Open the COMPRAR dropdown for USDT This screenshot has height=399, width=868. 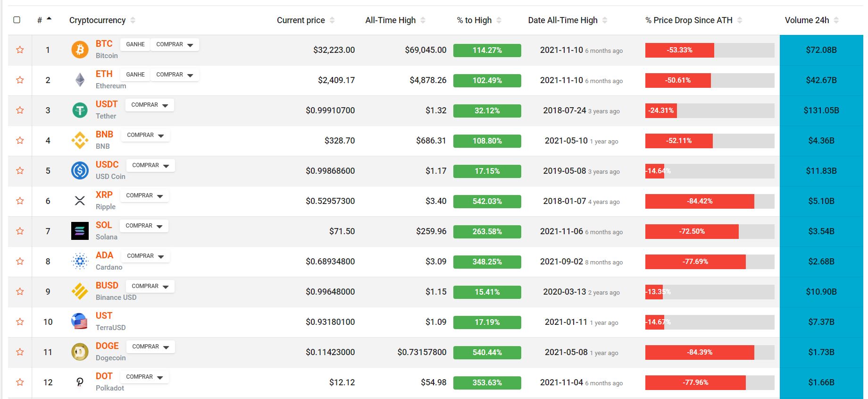click(150, 105)
